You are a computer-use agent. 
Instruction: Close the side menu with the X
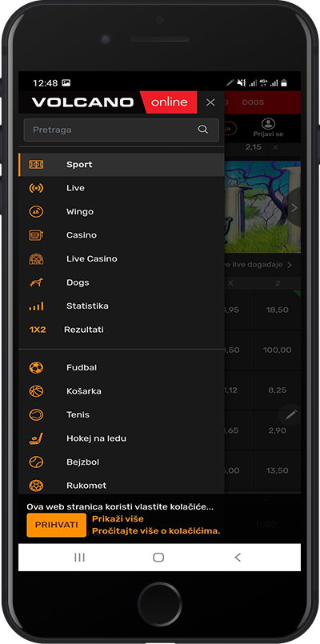[210, 102]
